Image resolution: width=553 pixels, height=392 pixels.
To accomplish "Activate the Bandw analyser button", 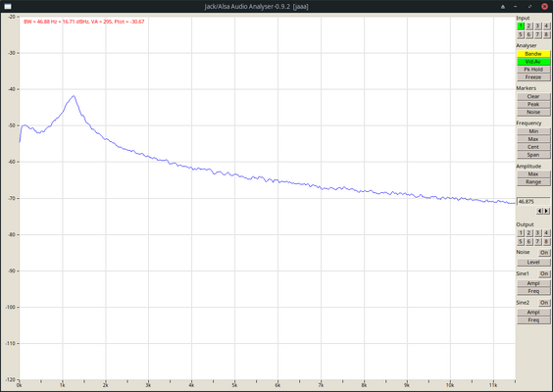I will (533, 54).
